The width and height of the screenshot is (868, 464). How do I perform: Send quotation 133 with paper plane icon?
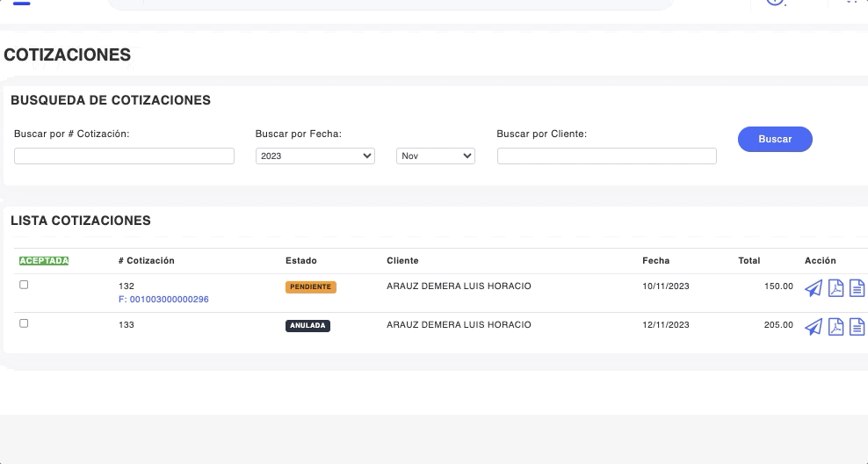814,327
